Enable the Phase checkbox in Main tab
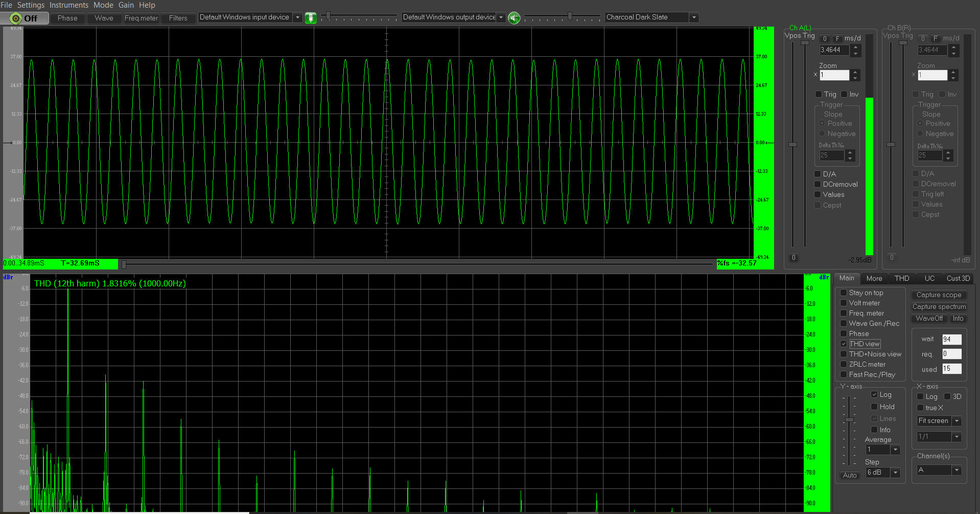The height and width of the screenshot is (514, 980). [844, 333]
